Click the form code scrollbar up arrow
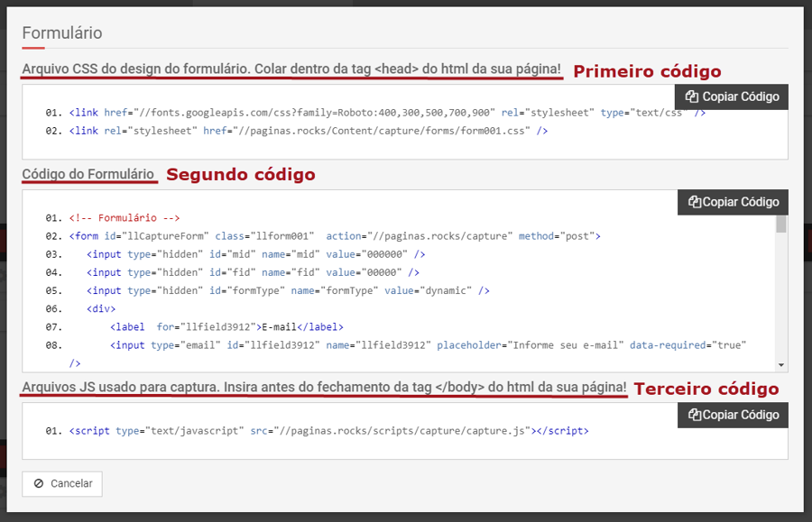The height and width of the screenshot is (522, 812). click(x=781, y=197)
